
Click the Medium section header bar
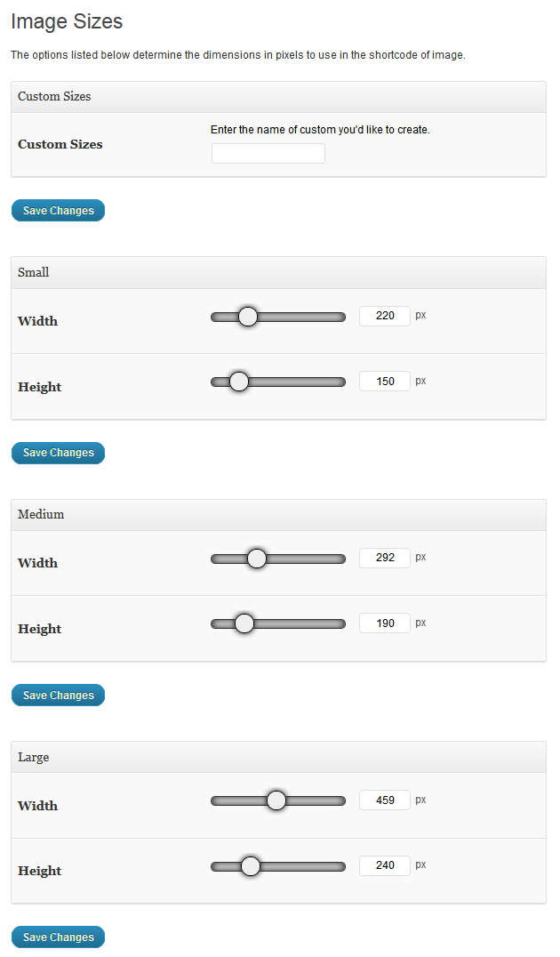click(279, 515)
